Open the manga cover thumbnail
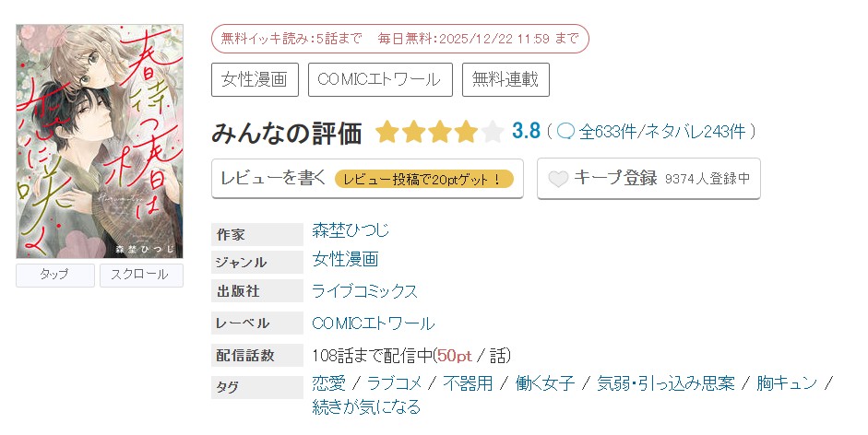The image size is (868, 435). 100,141
